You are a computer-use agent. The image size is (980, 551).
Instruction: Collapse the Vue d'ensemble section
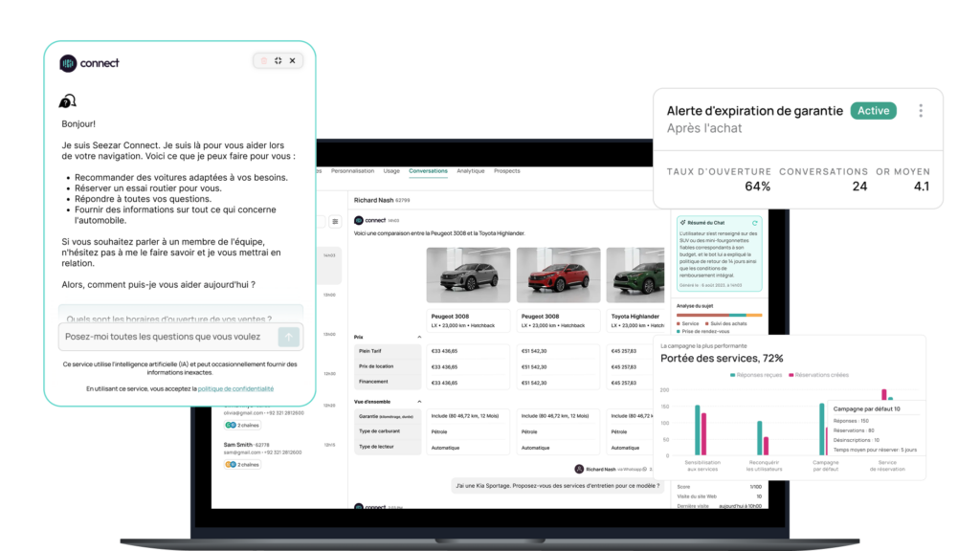[x=418, y=402]
